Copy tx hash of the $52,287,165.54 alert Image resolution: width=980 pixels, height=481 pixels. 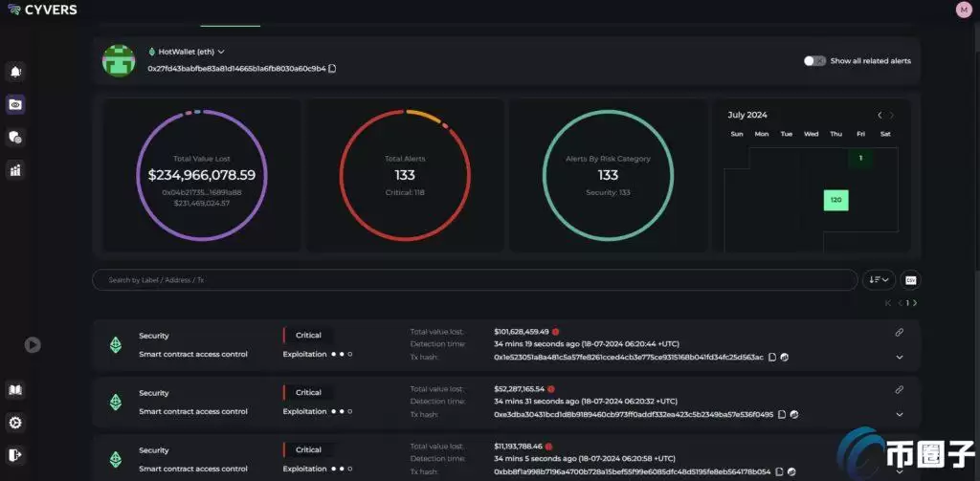coord(782,415)
